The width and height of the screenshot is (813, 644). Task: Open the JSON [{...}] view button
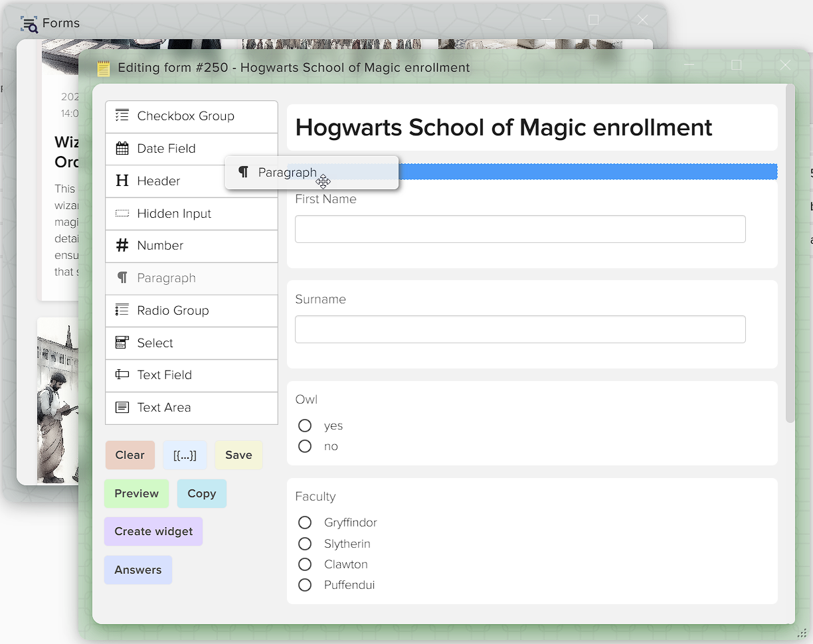pos(185,455)
